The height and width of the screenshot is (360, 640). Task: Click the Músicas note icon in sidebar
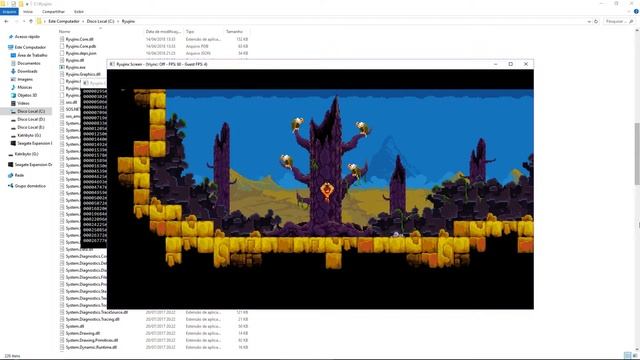13,87
